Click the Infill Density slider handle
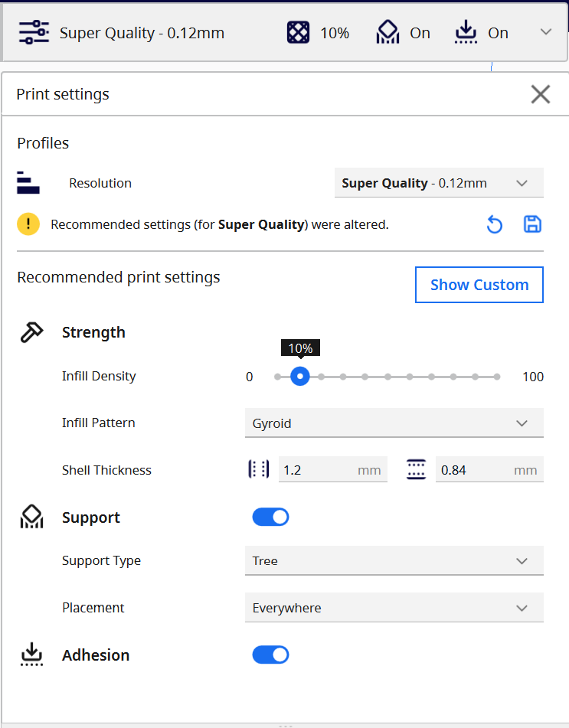The width and height of the screenshot is (569, 728). click(x=300, y=377)
